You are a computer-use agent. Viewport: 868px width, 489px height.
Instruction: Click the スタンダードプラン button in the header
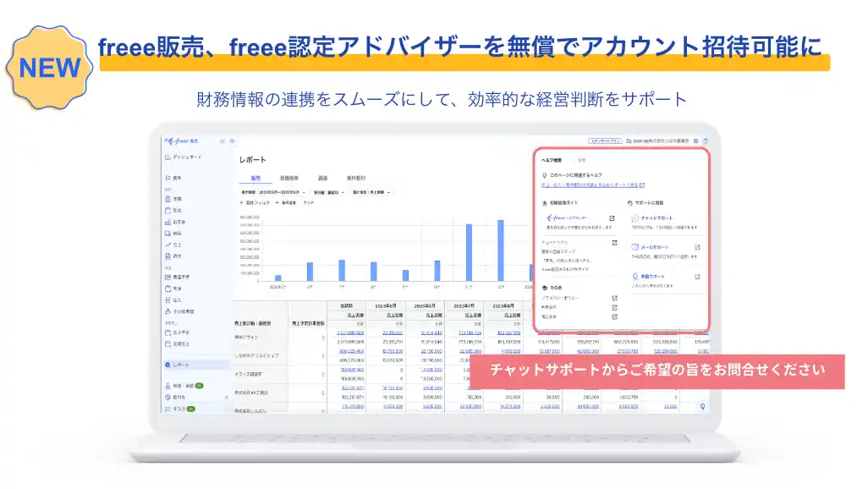tap(605, 140)
